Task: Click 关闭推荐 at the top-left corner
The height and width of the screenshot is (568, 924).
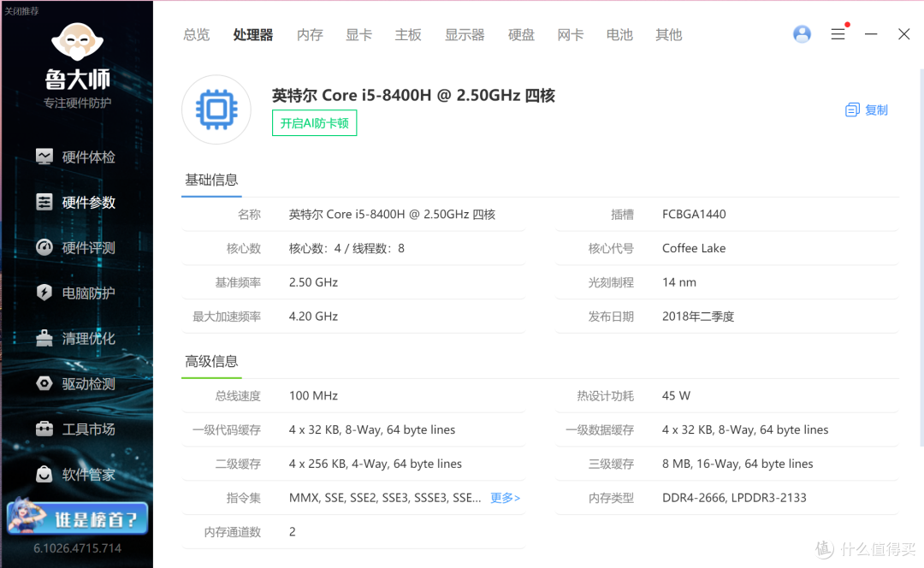Action: pyautogui.click(x=21, y=10)
